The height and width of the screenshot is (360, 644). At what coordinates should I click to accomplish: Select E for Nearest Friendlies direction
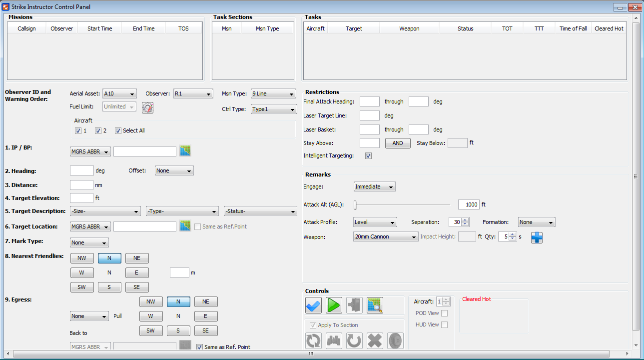pos(137,273)
